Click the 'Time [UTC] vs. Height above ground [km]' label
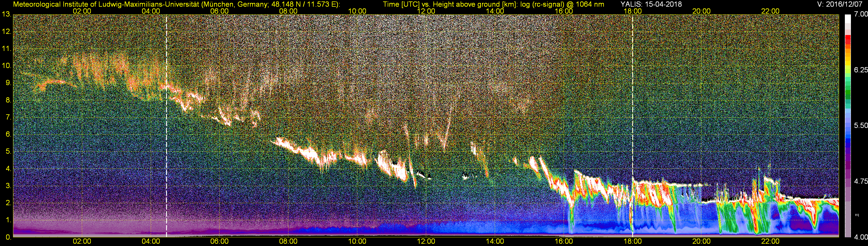Viewport: 868px width, 246px height. coord(450,4)
